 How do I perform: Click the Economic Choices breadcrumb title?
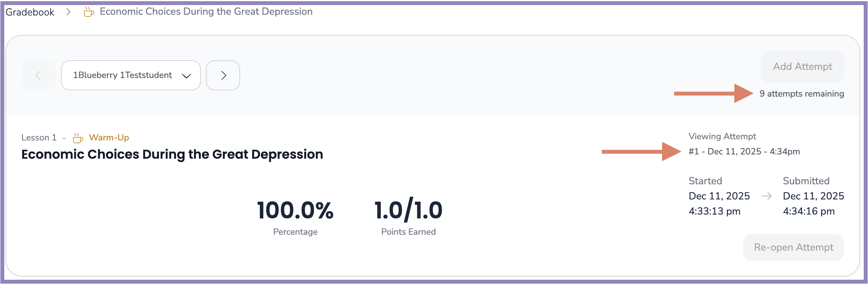[x=206, y=12]
